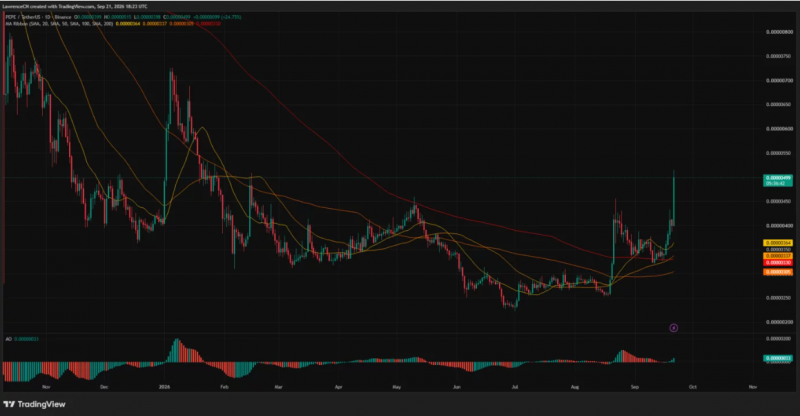Select the AO indicator label
This screenshot has height=416, width=800.
pos(8,339)
